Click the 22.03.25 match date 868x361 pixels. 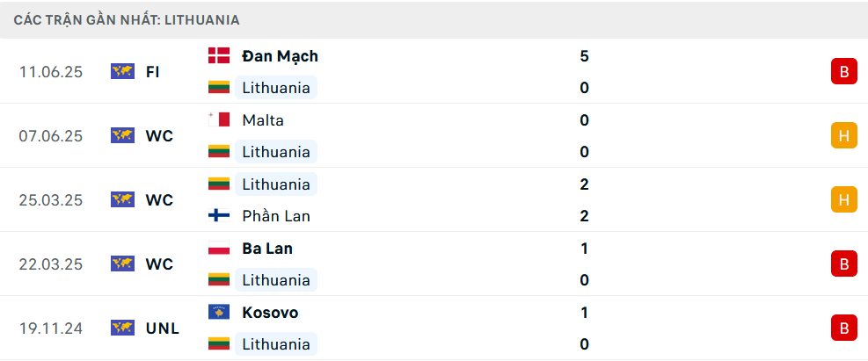pyautogui.click(x=51, y=264)
